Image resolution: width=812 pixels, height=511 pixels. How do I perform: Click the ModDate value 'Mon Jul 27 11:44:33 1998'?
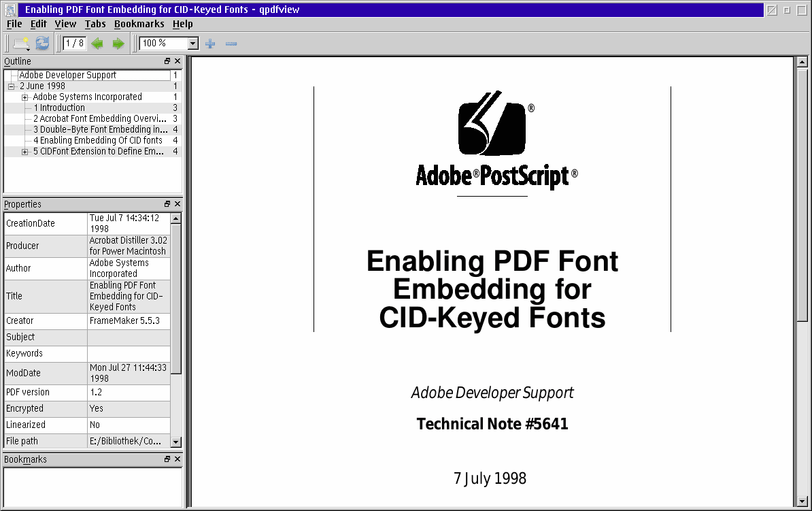129,373
